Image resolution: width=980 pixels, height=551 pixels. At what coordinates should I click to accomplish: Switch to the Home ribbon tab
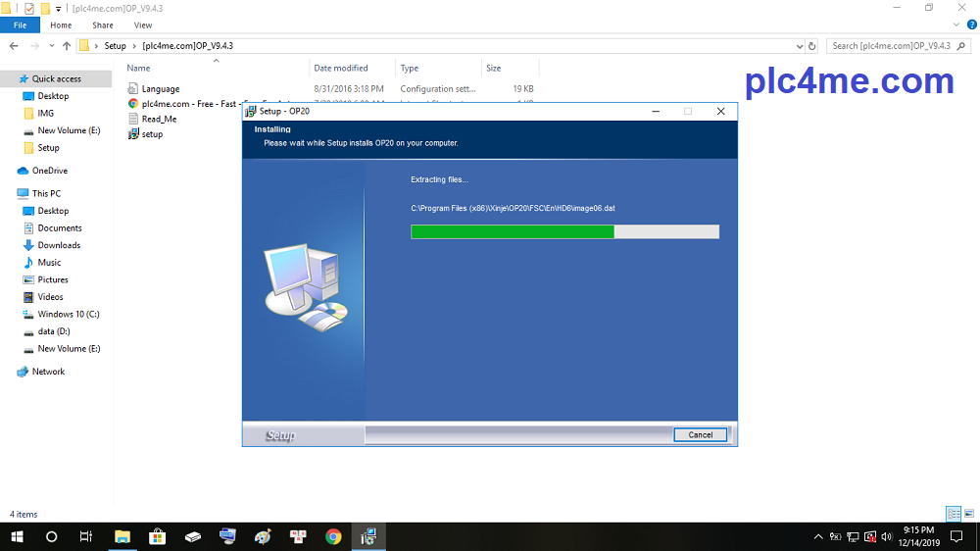click(61, 25)
